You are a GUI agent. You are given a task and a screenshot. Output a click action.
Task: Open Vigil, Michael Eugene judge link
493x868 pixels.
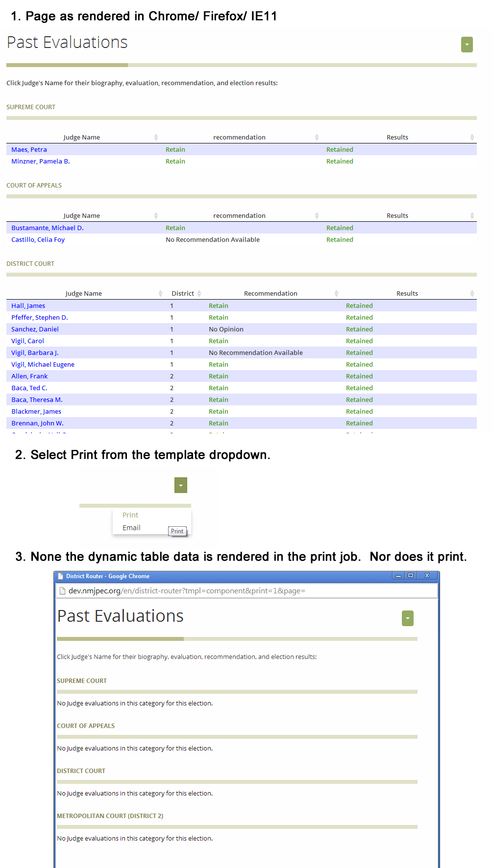pos(43,364)
